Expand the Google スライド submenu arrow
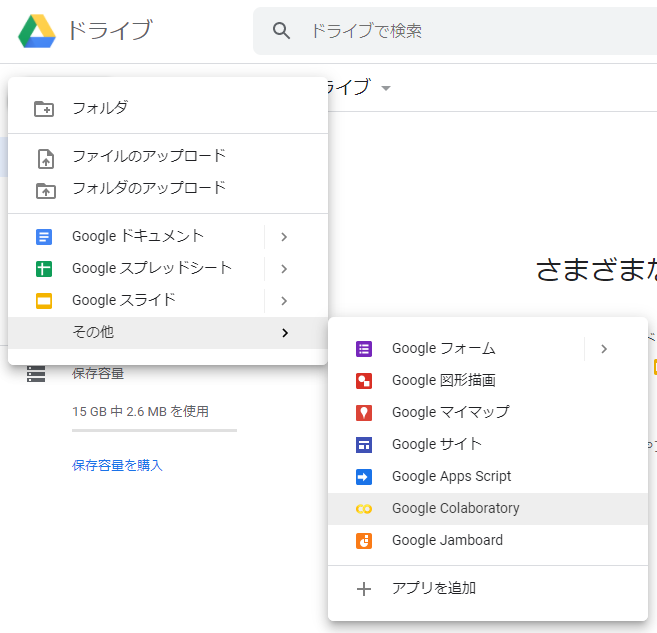The height and width of the screenshot is (633, 657). coord(284,300)
